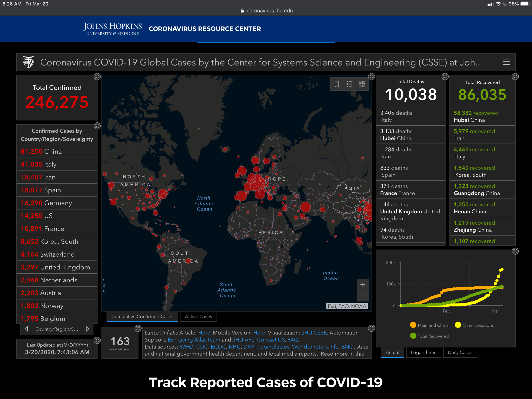Zoom in on the map
This screenshot has width=532, height=399.
click(363, 284)
